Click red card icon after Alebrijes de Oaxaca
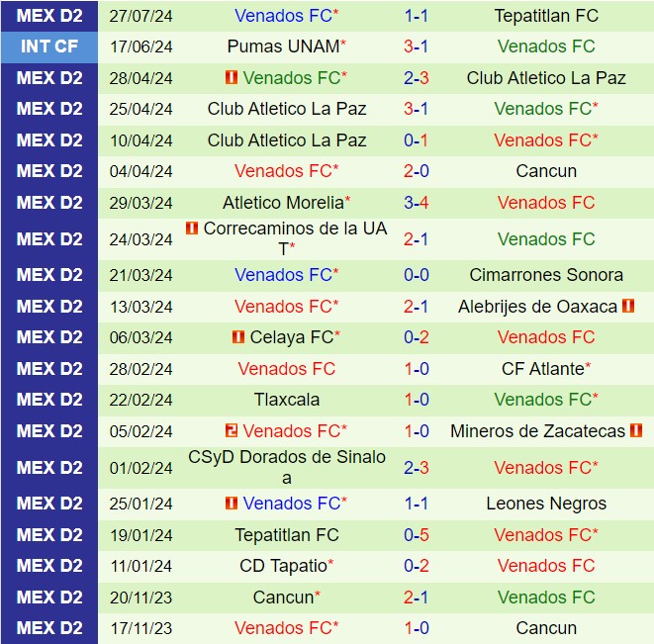 pyautogui.click(x=628, y=307)
